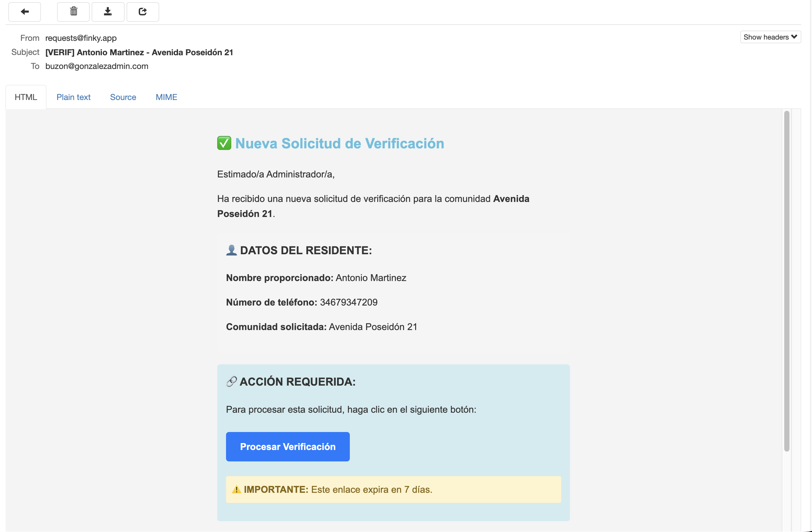Download the message via the download icon
Viewport: 812px width, 532px height.
click(108, 12)
